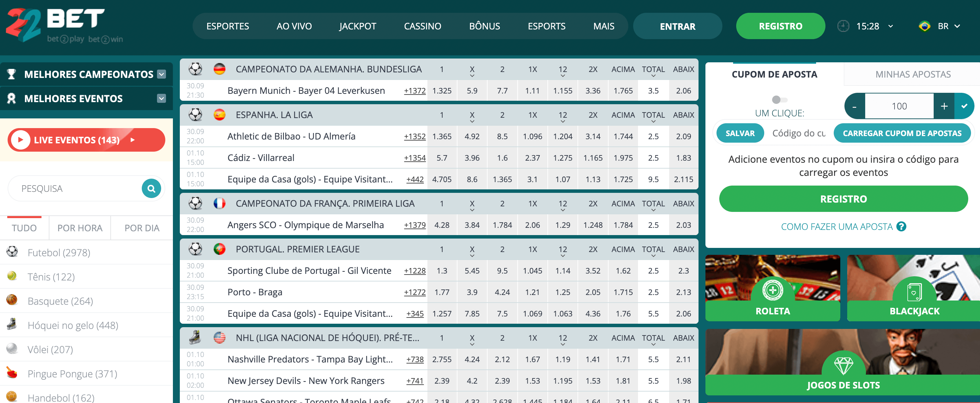Click the Brazil flag icon in header
The image size is (980, 403).
click(924, 26)
